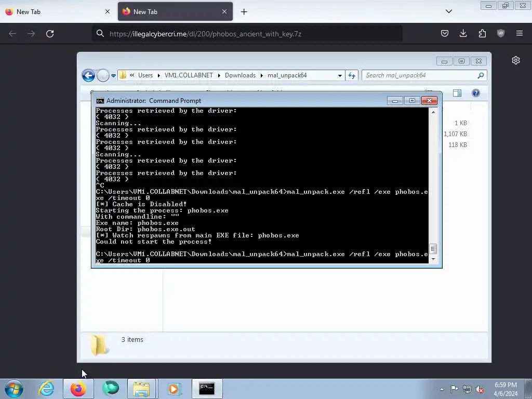Maximize the Explorer window

pos(461,61)
